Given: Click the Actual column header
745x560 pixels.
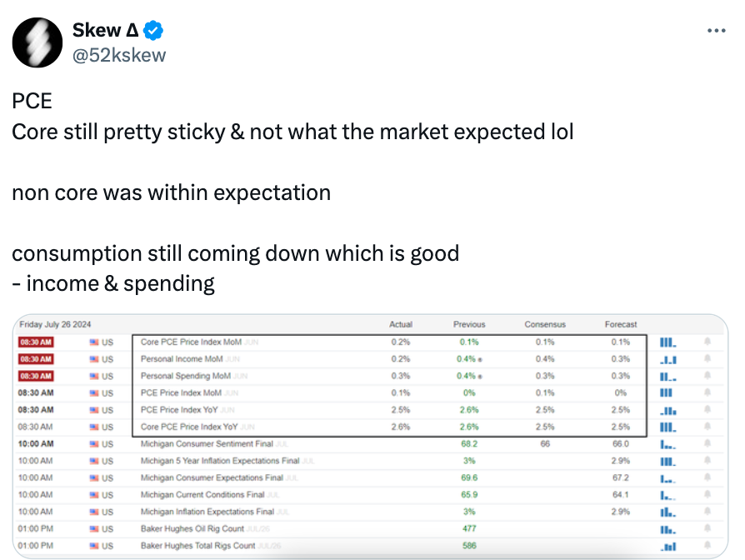Looking at the screenshot, I should pos(401,324).
